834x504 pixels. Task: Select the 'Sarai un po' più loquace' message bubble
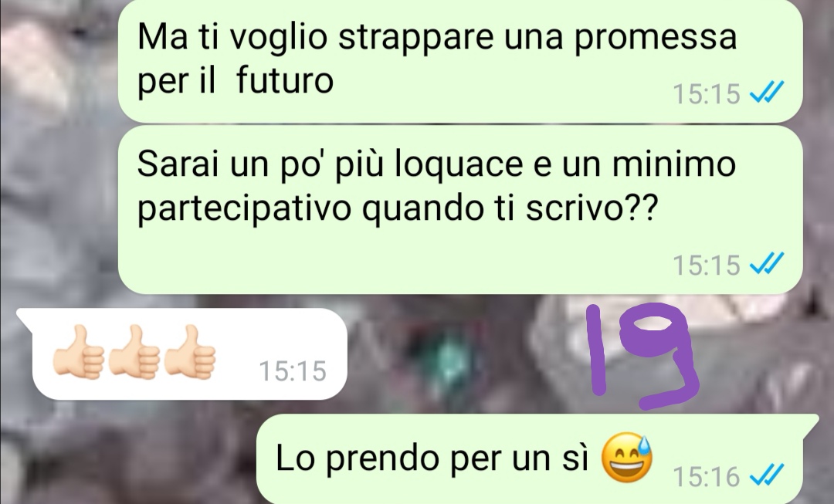(460, 209)
